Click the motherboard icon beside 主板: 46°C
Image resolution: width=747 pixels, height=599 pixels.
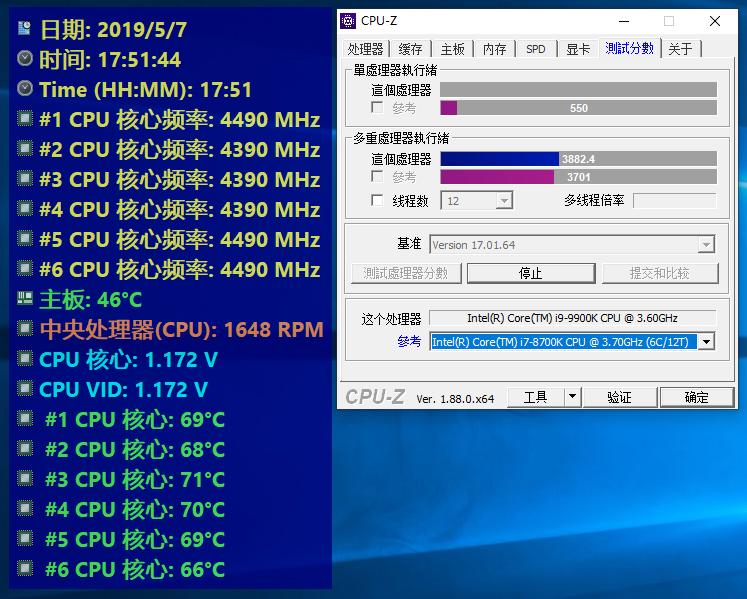coord(25,298)
